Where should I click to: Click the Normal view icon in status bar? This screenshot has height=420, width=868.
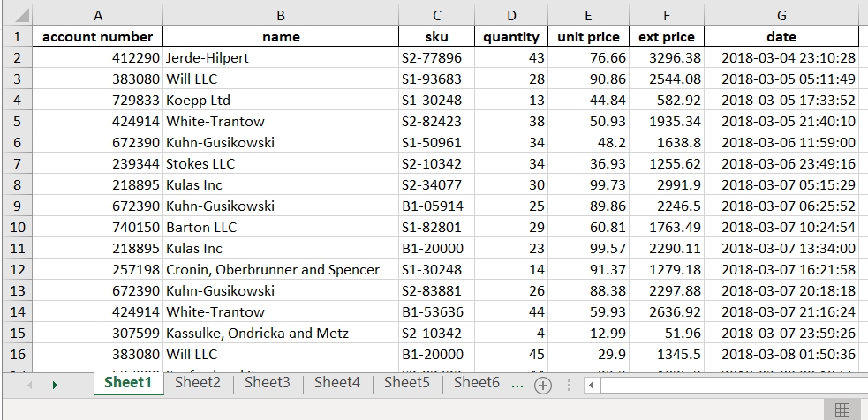[842, 409]
